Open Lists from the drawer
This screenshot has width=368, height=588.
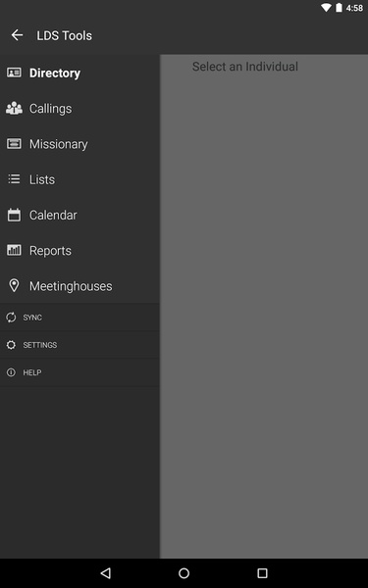(79, 179)
